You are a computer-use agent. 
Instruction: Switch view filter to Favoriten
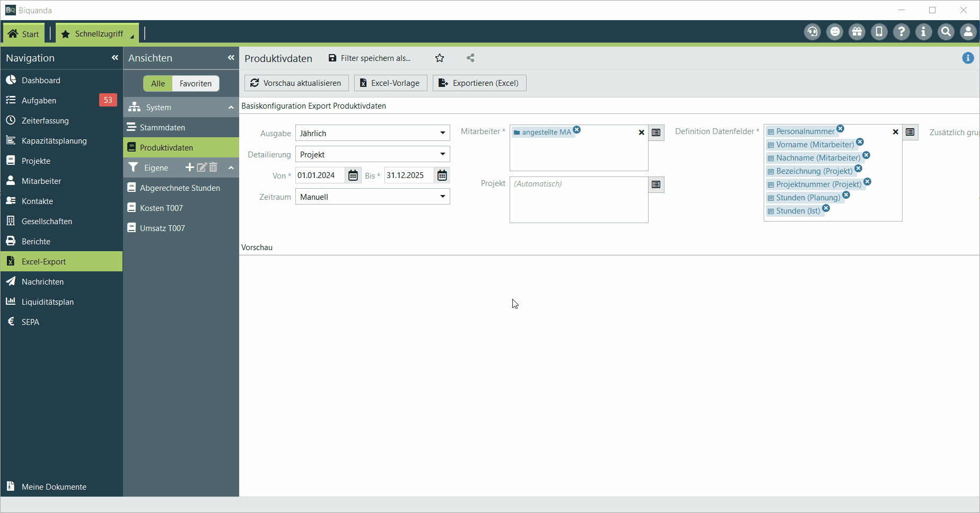click(195, 84)
